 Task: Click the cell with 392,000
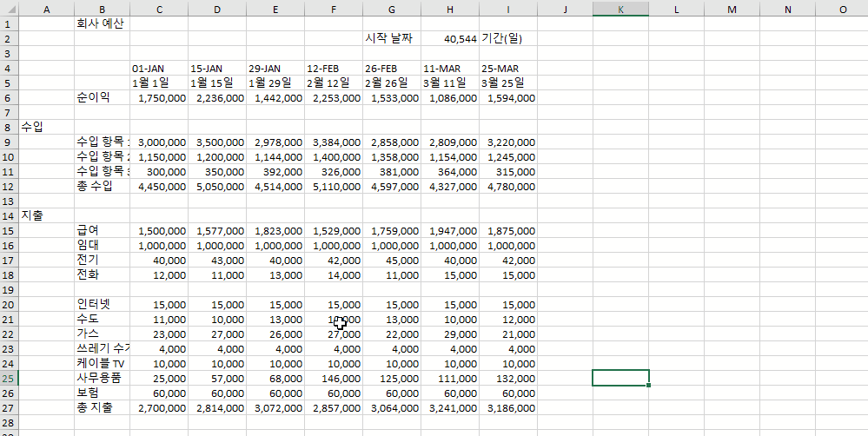(x=275, y=171)
